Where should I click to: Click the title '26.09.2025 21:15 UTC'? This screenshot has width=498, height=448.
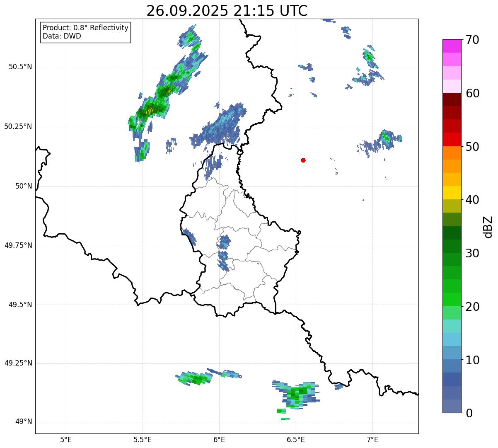(227, 11)
